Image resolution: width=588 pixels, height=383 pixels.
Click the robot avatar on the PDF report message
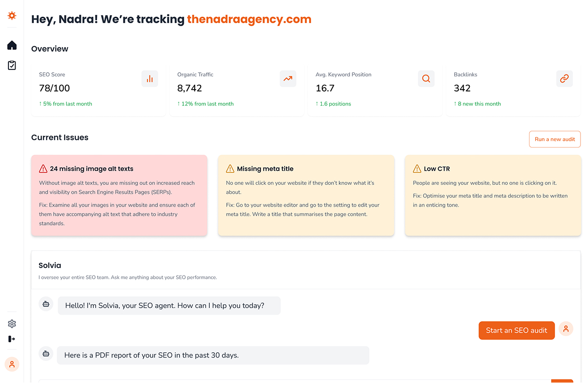pos(46,353)
